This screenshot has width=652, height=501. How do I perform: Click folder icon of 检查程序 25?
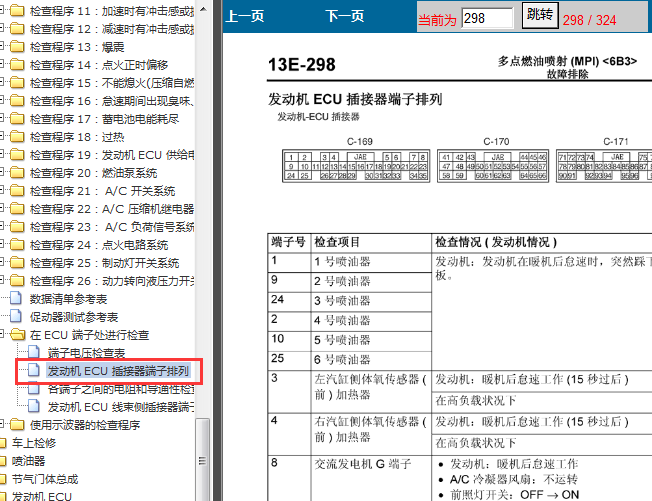[17, 262]
